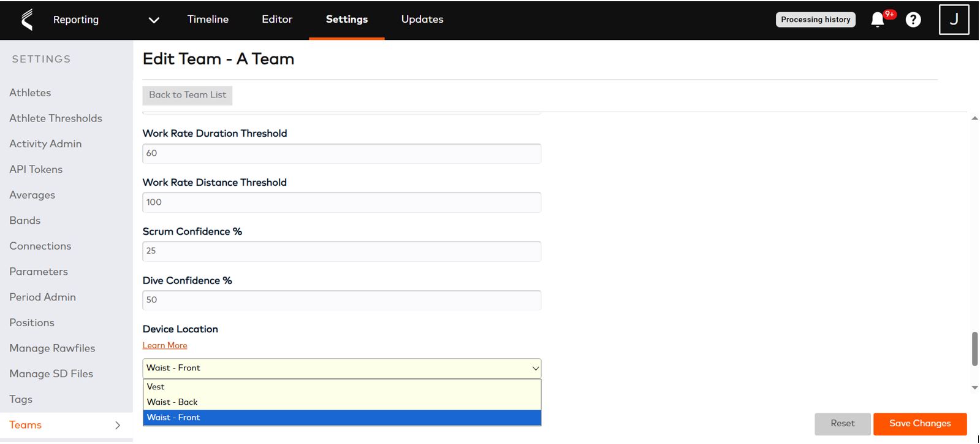This screenshot has height=444, width=980.
Task: Click the Processing history button
Action: click(x=815, y=20)
